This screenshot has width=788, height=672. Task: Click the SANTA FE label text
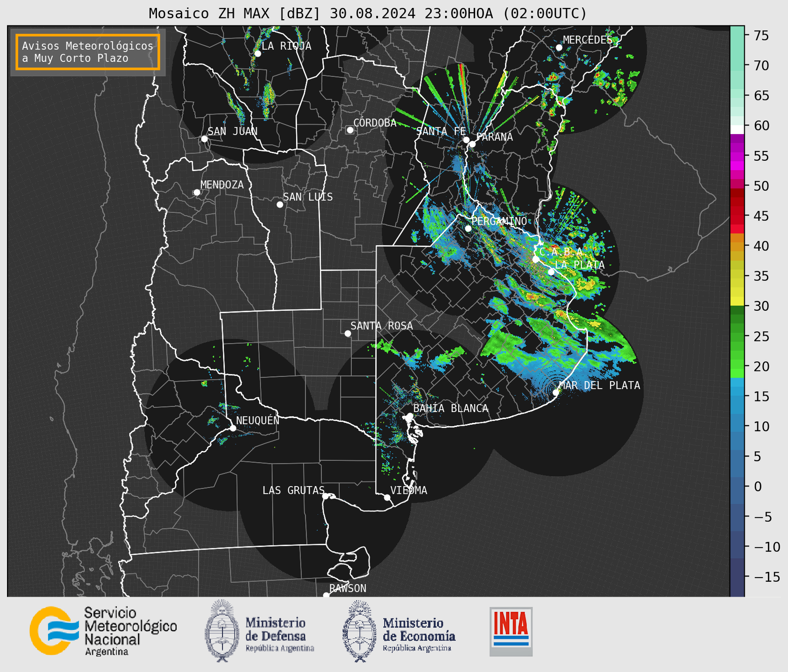coord(441,131)
